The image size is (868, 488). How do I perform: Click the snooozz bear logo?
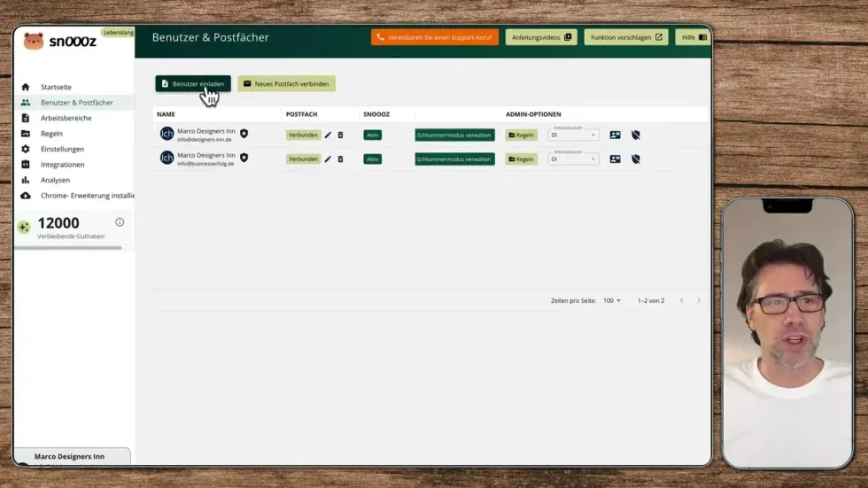[34, 41]
